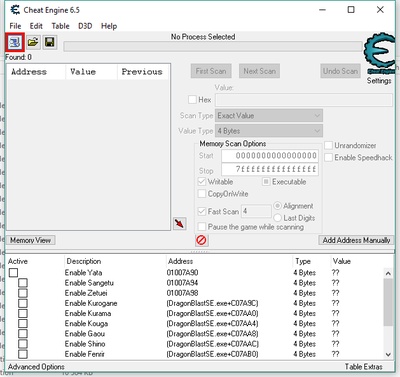This screenshot has height=377, width=400.
Task: Open Cheat Engine Settings logo
Action: tap(380, 53)
